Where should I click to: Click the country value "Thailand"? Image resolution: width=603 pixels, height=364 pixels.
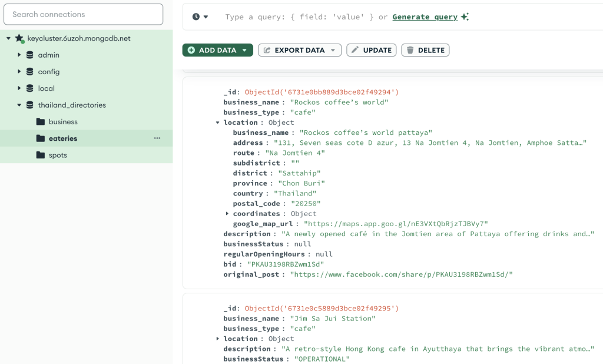pyautogui.click(x=295, y=193)
